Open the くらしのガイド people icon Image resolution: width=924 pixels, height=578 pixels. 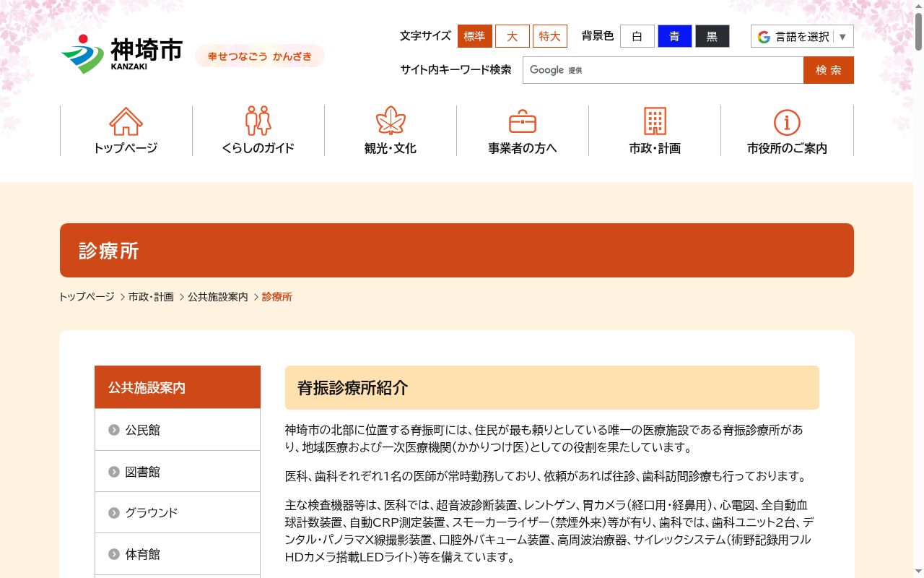tap(258, 121)
